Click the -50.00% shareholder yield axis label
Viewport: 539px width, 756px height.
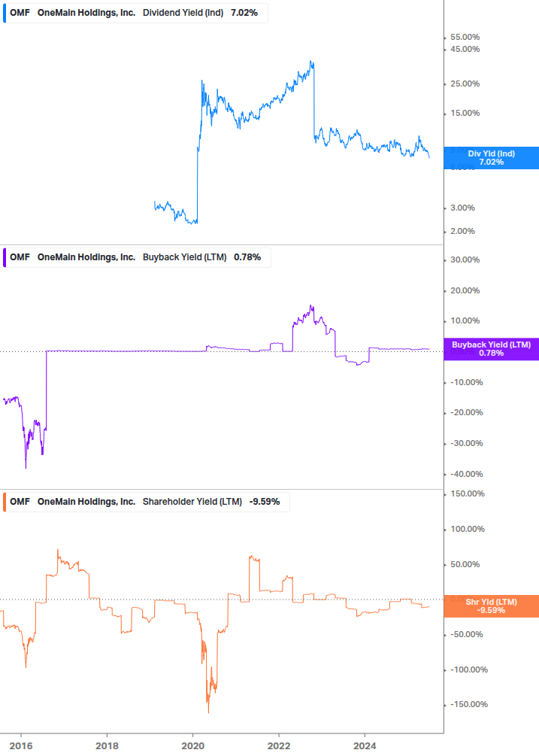pos(466,634)
